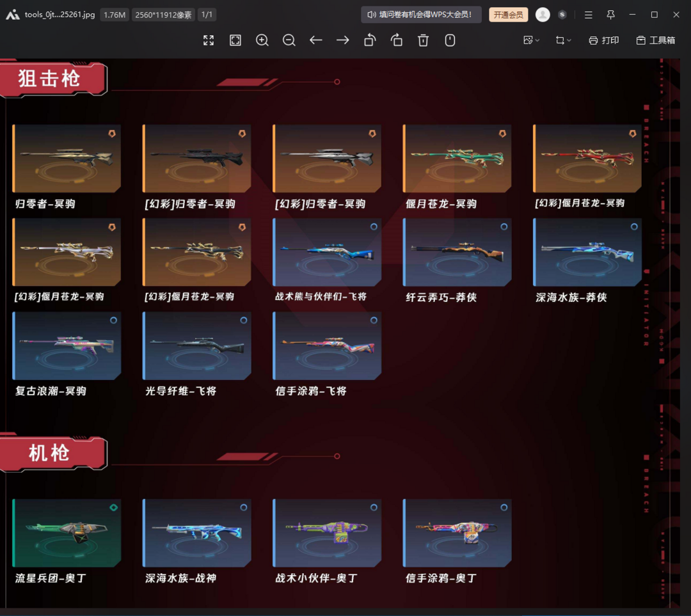Click the 机枪 section header
This screenshot has width=691, height=616.
(x=52, y=454)
